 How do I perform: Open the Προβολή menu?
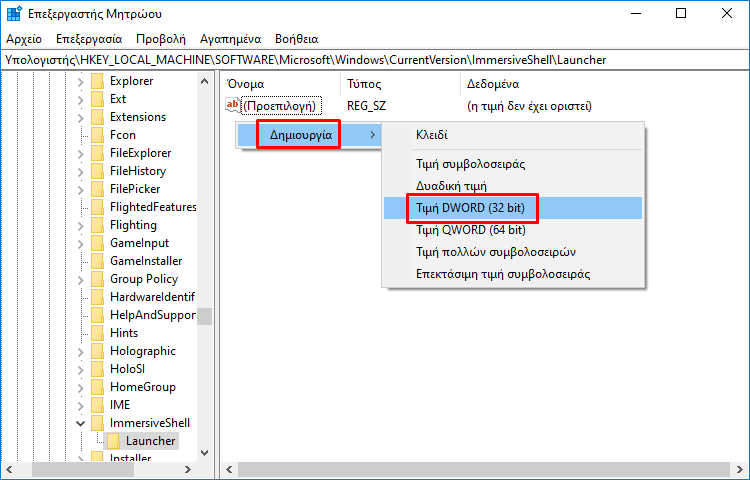click(x=161, y=39)
